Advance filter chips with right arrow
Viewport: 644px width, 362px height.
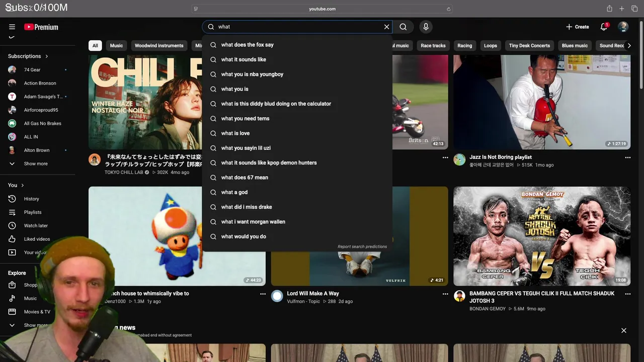point(629,46)
